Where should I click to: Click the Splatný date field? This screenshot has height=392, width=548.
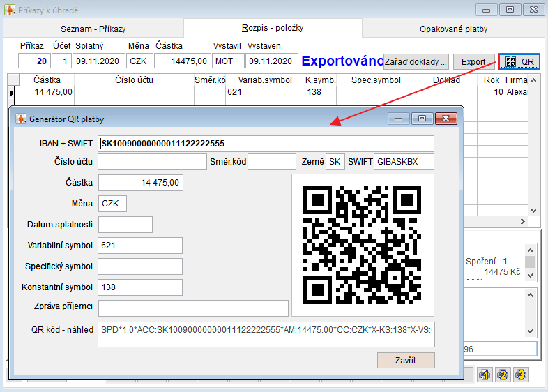(98, 61)
